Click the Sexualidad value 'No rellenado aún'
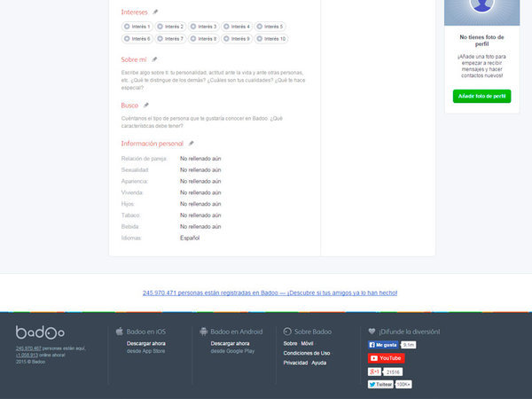Image resolution: width=532 pixels, height=399 pixels. 200,170
